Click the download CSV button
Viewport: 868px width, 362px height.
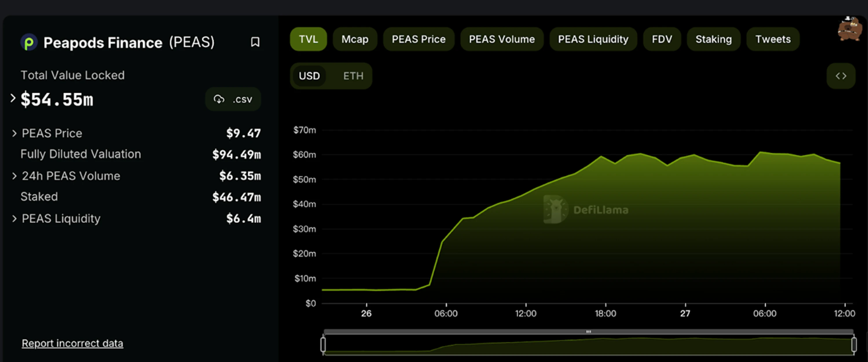pyautogui.click(x=232, y=99)
